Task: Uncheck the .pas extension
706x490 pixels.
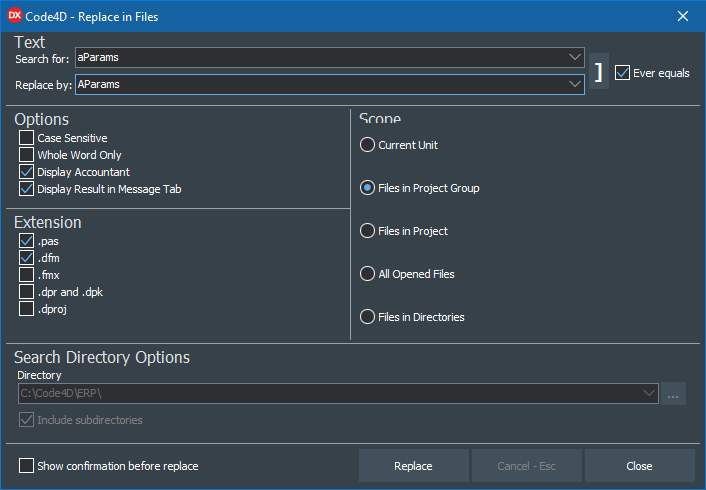Action: [x=26, y=241]
